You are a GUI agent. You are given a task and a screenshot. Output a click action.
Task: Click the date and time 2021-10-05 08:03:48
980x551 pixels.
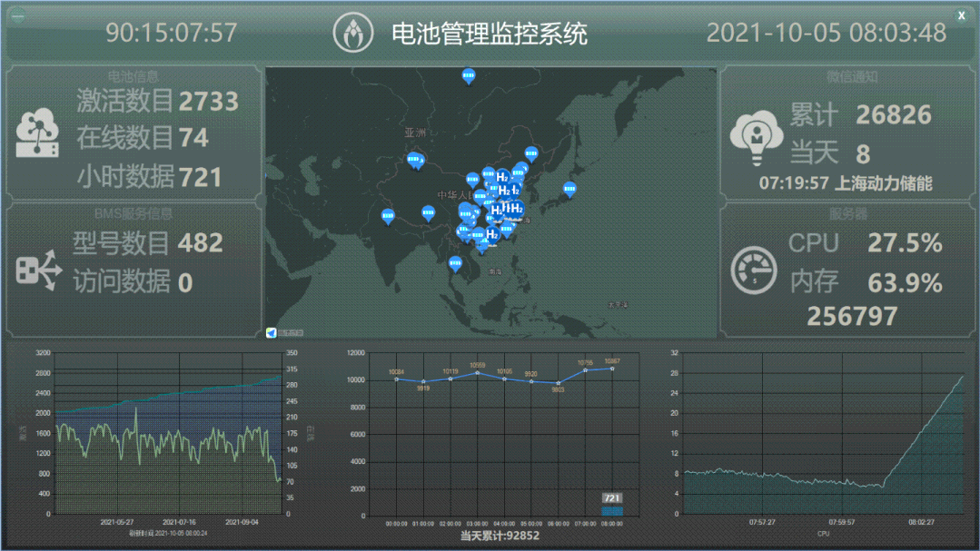click(827, 33)
